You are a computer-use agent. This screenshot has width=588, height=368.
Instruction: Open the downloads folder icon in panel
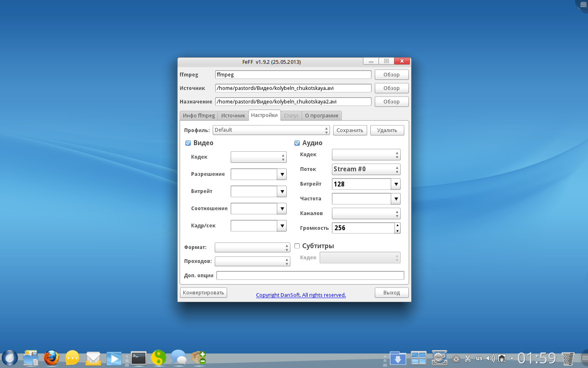coord(398,358)
